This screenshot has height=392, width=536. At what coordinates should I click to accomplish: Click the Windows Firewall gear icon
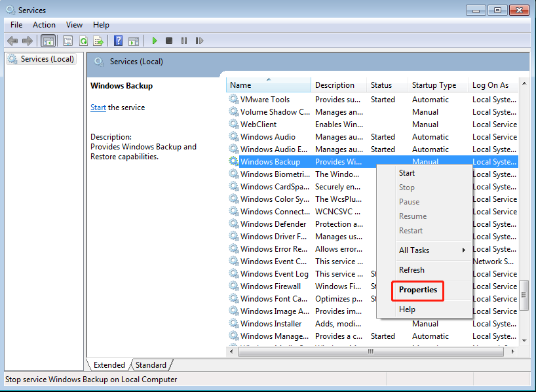point(234,286)
